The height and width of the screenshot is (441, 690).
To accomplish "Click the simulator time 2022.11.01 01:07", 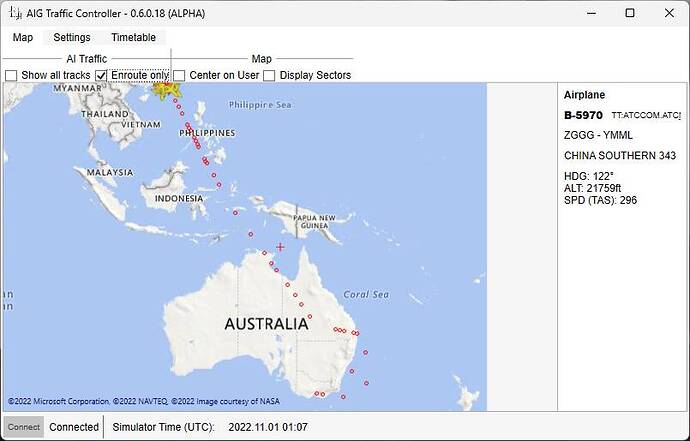I will (x=268, y=427).
